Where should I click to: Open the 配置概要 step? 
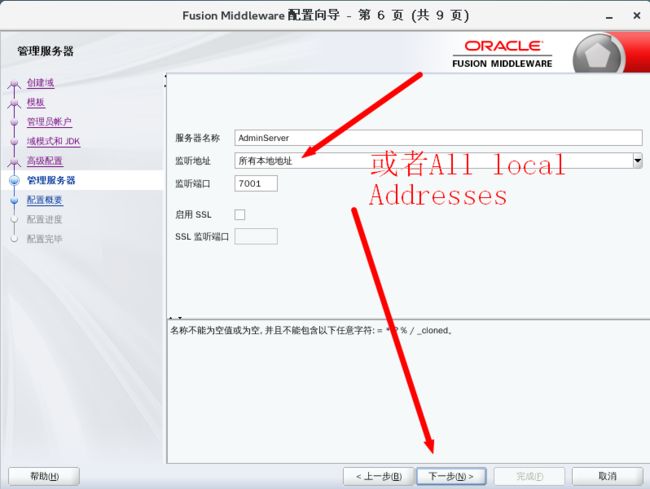click(x=45, y=200)
